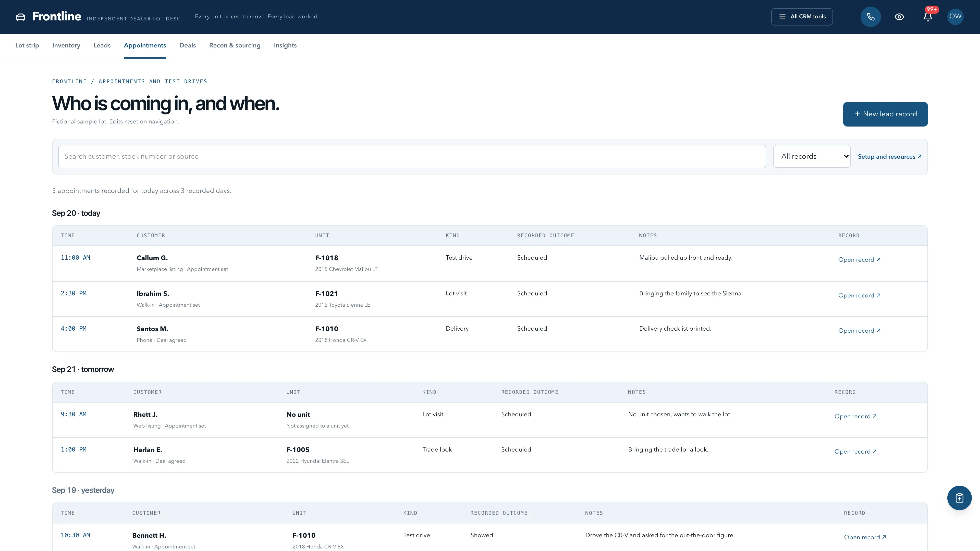Expand the All records filter dropdown
Viewport: 980px width, 551px height.
coord(812,156)
